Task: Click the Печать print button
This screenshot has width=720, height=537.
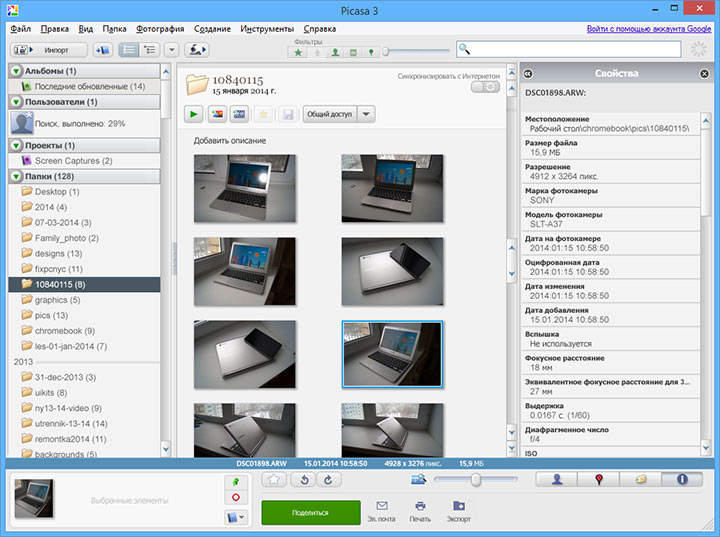Action: [x=420, y=512]
